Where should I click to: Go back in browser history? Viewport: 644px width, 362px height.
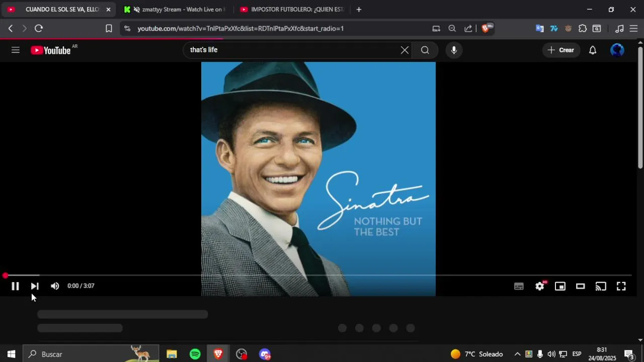point(11,29)
